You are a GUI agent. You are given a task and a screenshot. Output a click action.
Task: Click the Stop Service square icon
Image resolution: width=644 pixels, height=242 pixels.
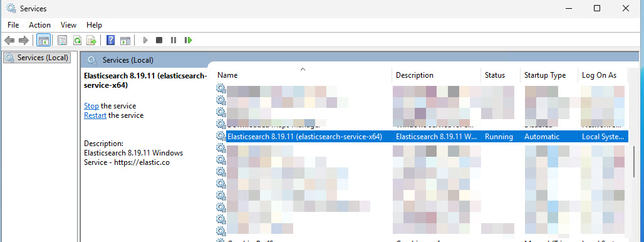(x=159, y=40)
